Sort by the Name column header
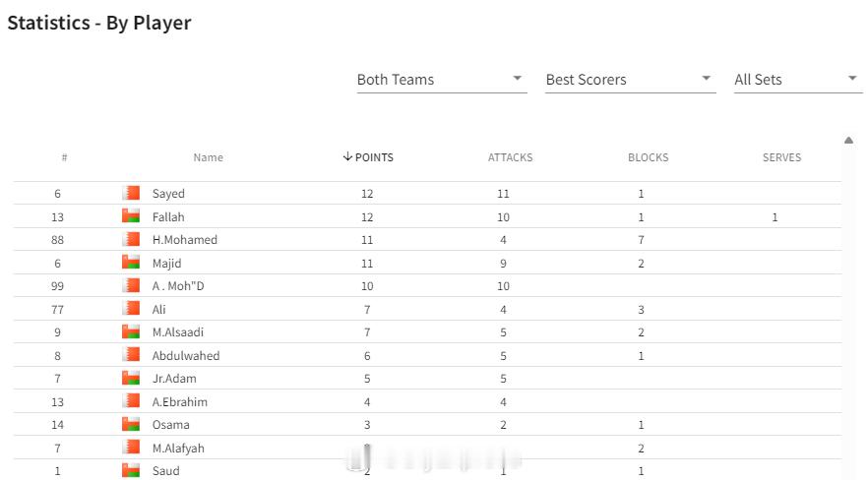This screenshot has width=868, height=480. pyautogui.click(x=209, y=157)
